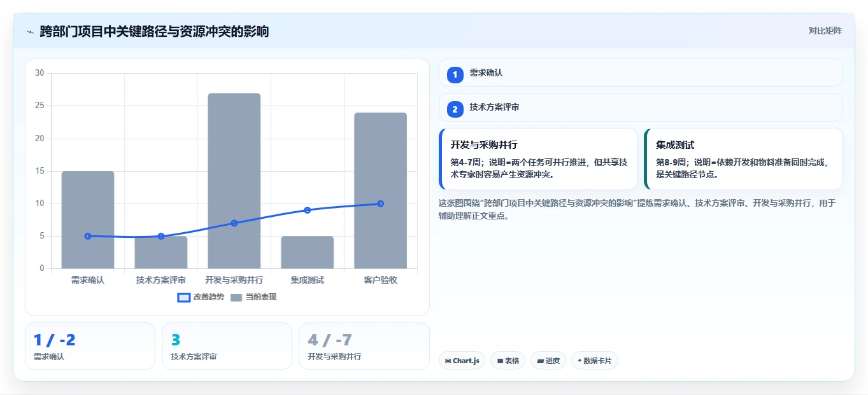Click the Chart.js tag

tap(462, 361)
